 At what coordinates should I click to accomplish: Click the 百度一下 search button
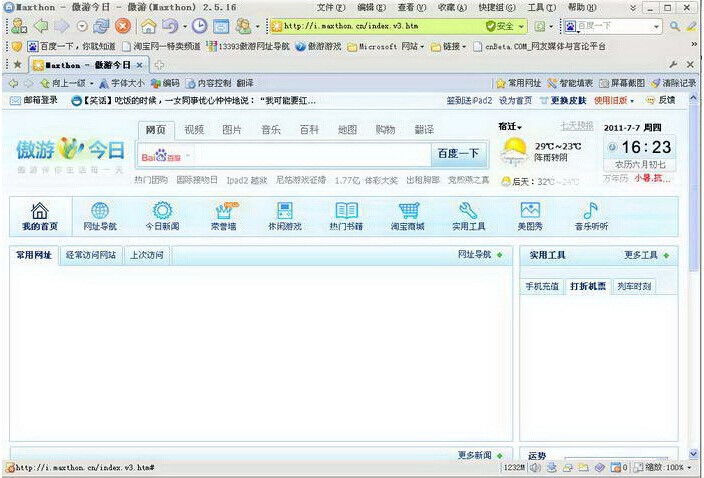click(458, 154)
